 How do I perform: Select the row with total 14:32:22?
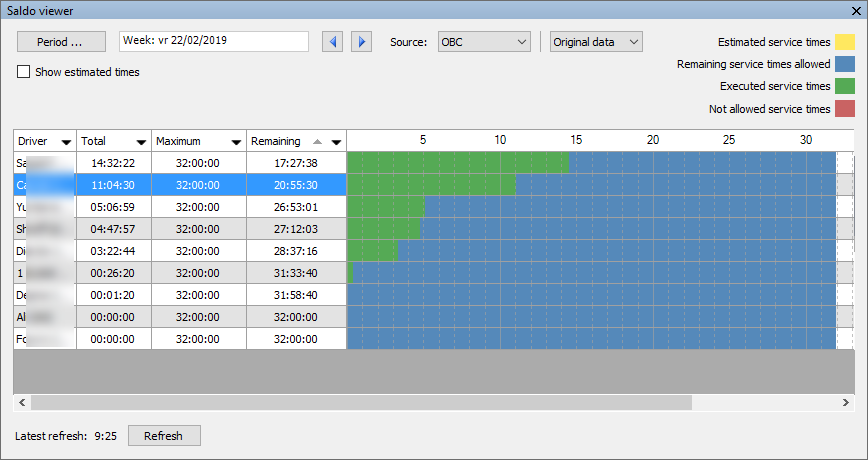pyautogui.click(x=113, y=162)
